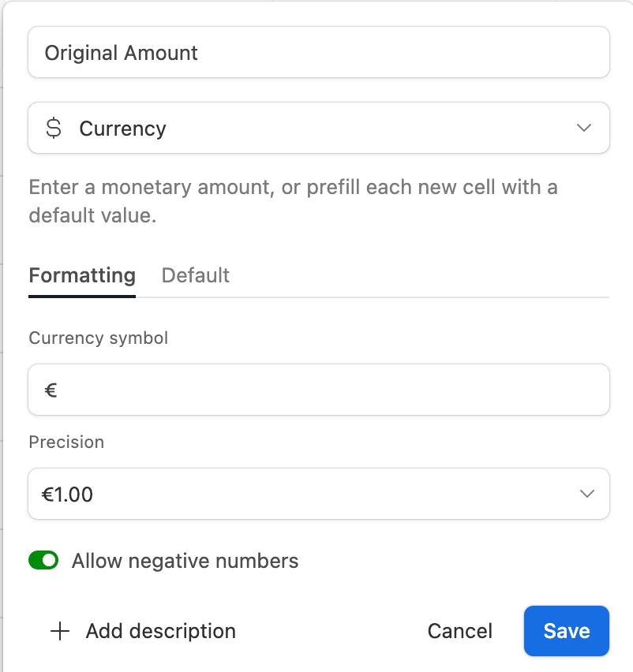Select the €1.00 precision value
Viewport: 633px width, 672px height.
click(68, 495)
